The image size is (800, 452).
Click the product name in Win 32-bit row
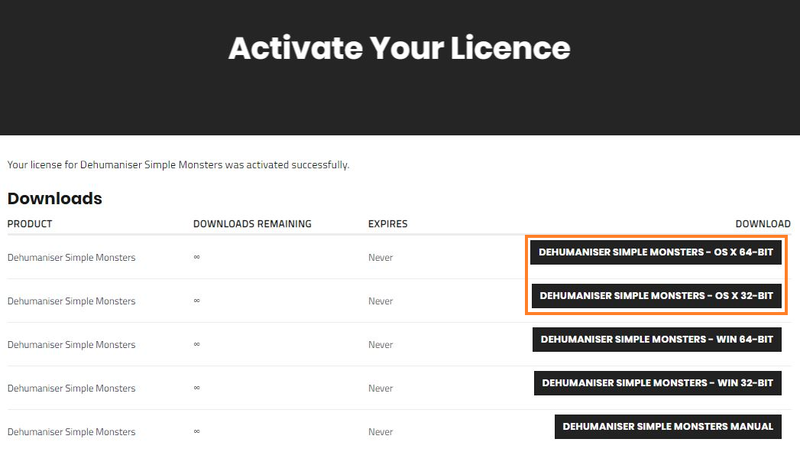(71, 388)
